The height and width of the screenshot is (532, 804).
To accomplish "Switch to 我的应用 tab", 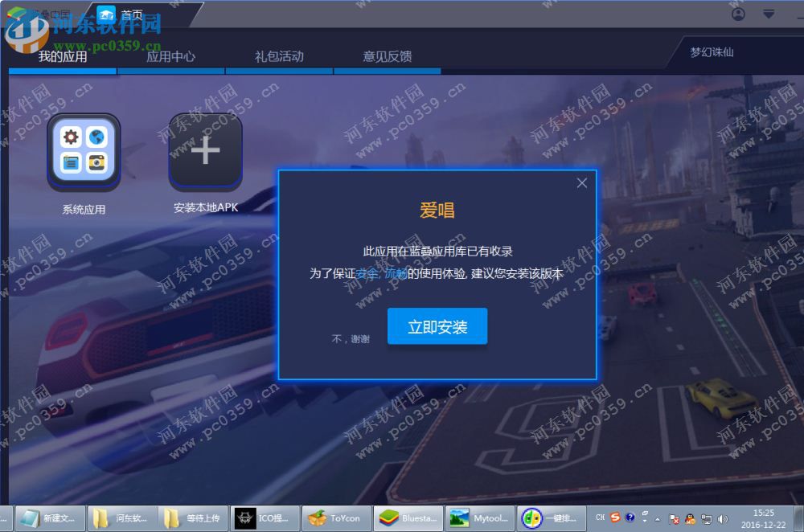I will (63, 56).
